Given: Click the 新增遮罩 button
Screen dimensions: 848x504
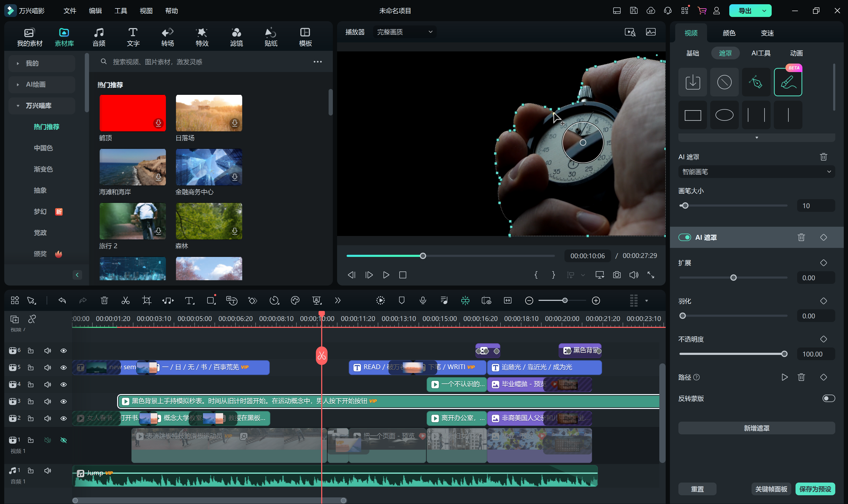Looking at the screenshot, I should [757, 428].
